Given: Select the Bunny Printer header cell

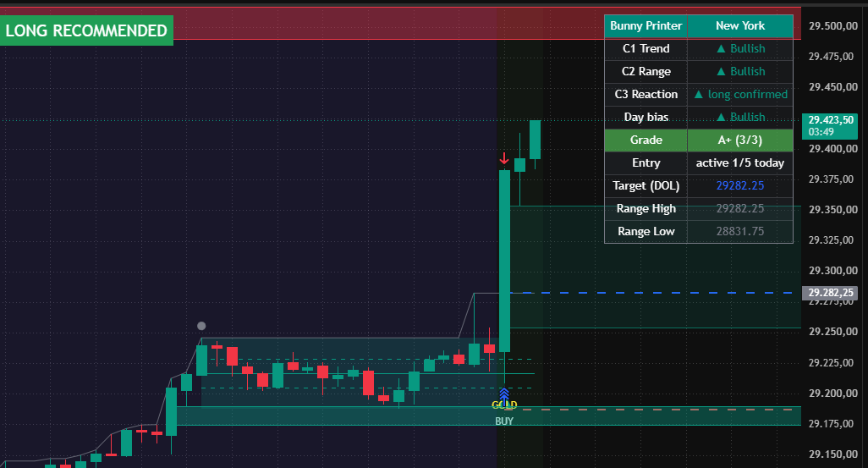Looking at the screenshot, I should coord(646,26).
